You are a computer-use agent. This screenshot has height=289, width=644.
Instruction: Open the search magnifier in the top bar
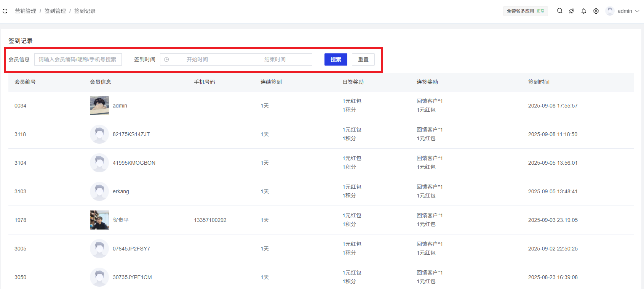[x=559, y=11]
